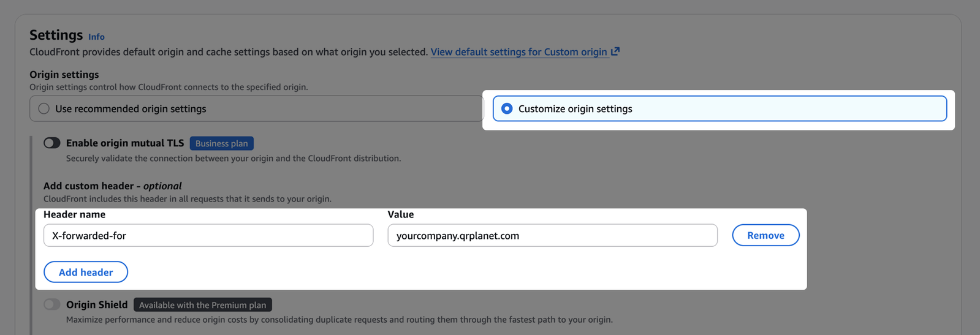The image size is (980, 335).
Task: Remove the X-forwarded-for header row
Action: point(765,235)
